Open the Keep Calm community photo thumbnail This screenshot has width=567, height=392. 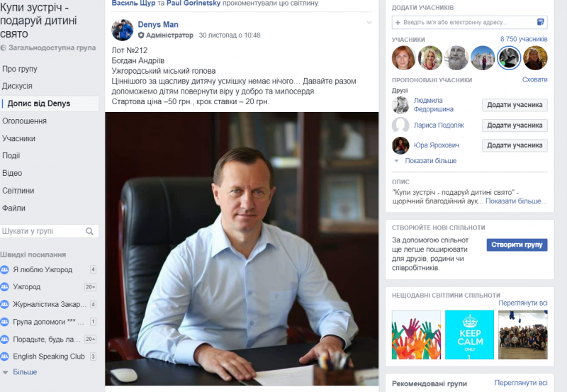pyautogui.click(x=469, y=335)
